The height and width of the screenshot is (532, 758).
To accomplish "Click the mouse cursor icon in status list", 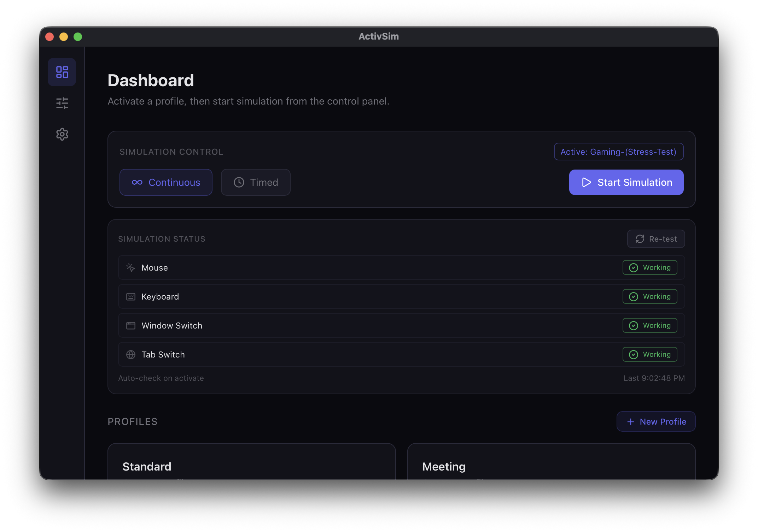I will click(x=130, y=267).
